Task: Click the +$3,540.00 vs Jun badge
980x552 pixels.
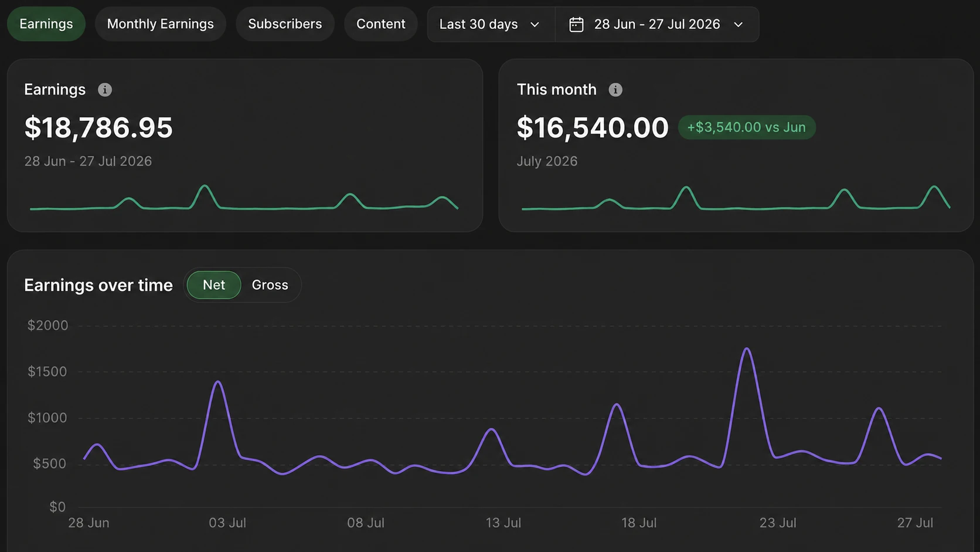Action: pyautogui.click(x=747, y=127)
